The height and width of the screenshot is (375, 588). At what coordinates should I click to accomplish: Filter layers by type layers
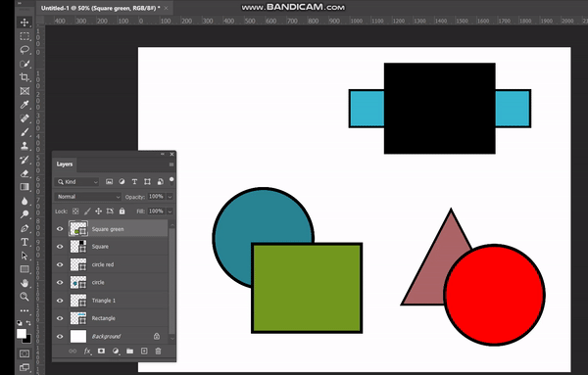click(x=134, y=182)
